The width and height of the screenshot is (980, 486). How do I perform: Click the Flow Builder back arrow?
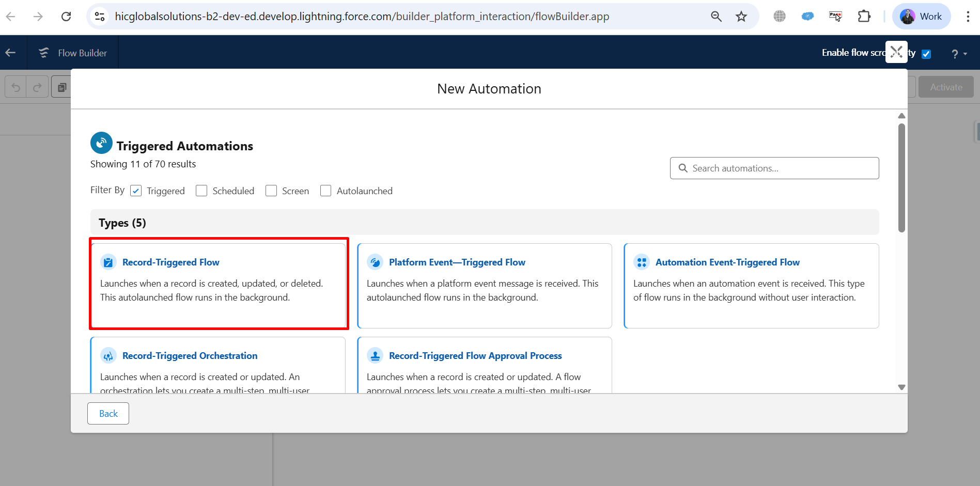point(11,53)
